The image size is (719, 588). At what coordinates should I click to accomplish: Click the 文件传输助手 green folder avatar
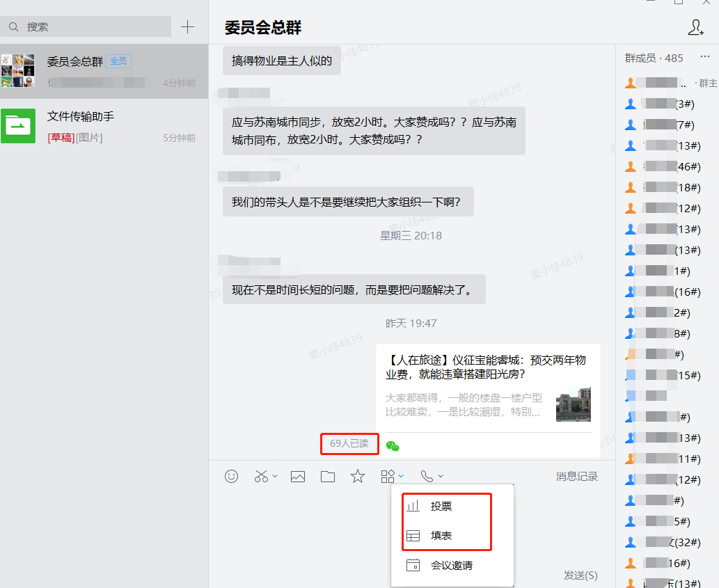pyautogui.click(x=18, y=126)
